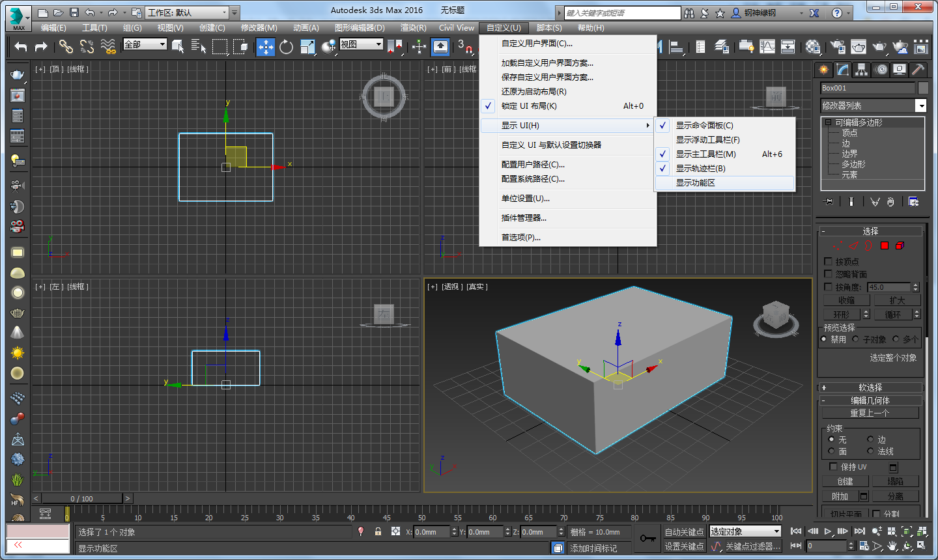Open the 全部 selection filter dropdown

coord(145,44)
